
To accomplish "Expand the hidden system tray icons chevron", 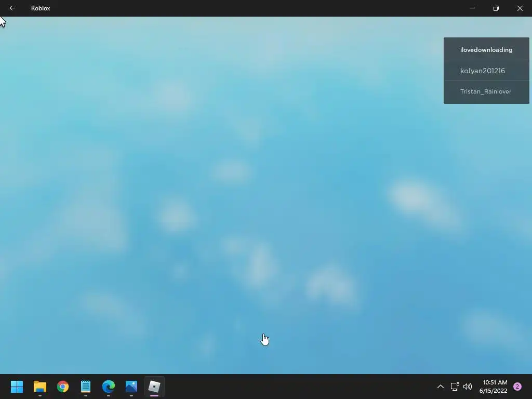I will pyautogui.click(x=441, y=387).
